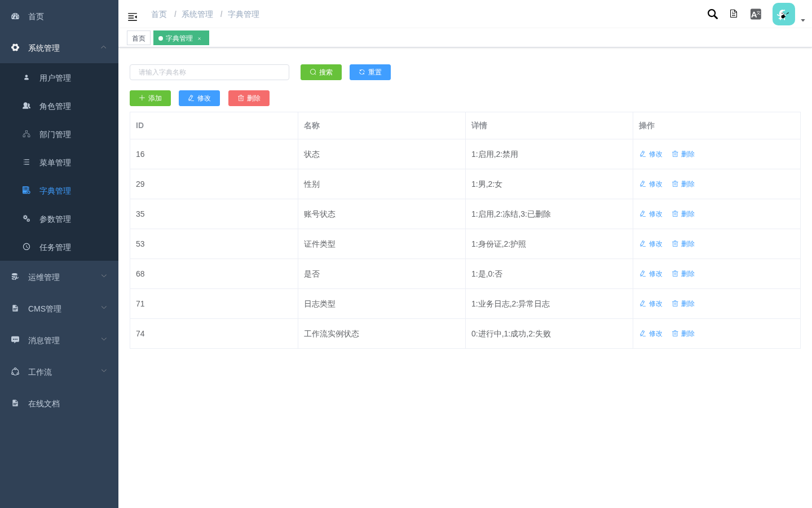Click chat icon beside 消息管理
This screenshot has width=812, height=508.
click(x=15, y=340)
